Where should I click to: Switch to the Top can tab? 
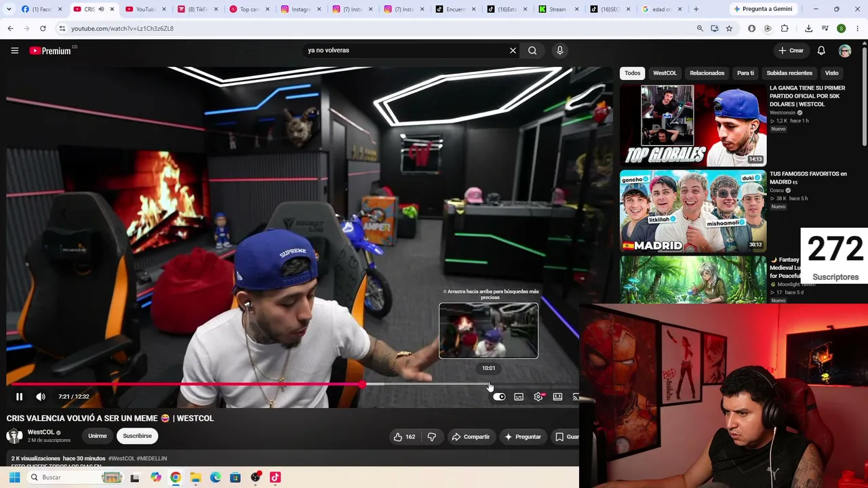tap(250, 9)
